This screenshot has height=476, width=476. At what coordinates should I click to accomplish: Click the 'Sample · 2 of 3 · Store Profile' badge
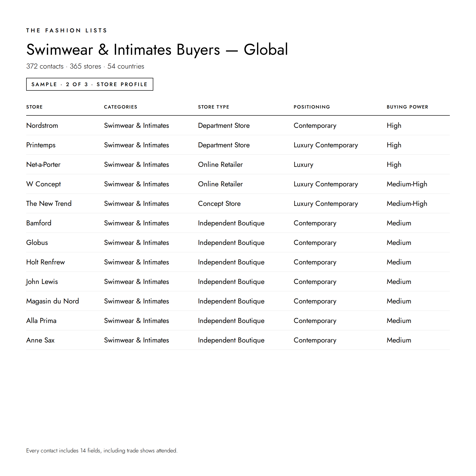90,84
